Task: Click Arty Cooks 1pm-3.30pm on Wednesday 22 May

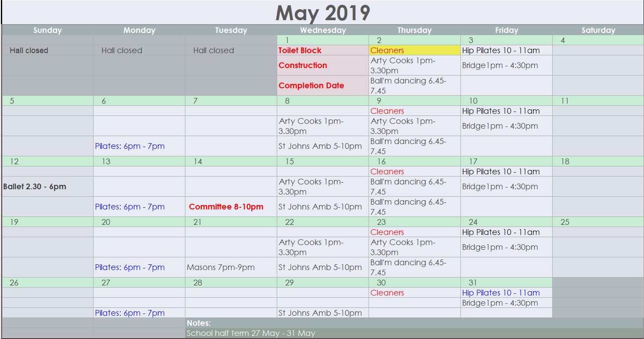Action: tap(311, 247)
